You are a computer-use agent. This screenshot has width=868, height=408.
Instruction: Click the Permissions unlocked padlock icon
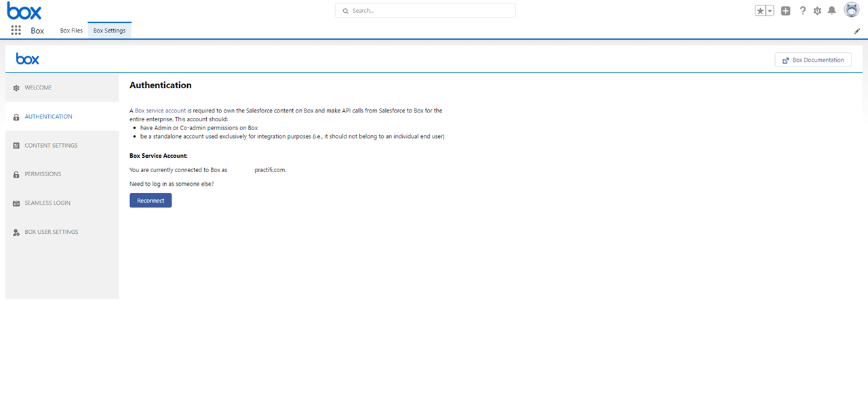[16, 175]
